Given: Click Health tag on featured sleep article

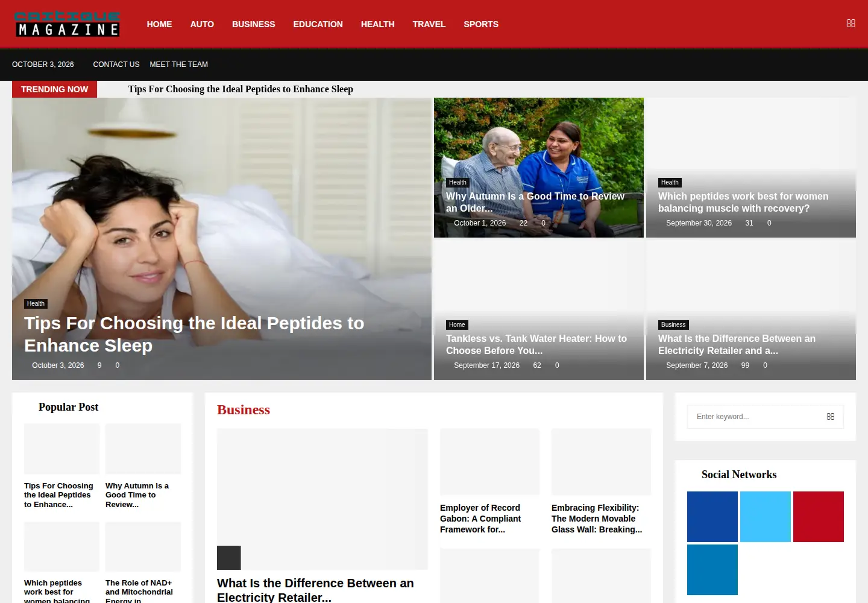Looking at the screenshot, I should (36, 304).
